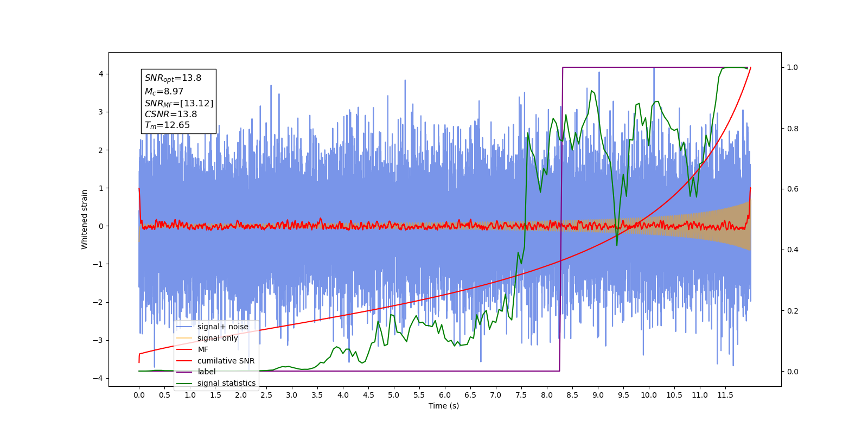The height and width of the screenshot is (434, 868).
Task: Click the purple label step's vertical rise
Action: click(x=561, y=219)
